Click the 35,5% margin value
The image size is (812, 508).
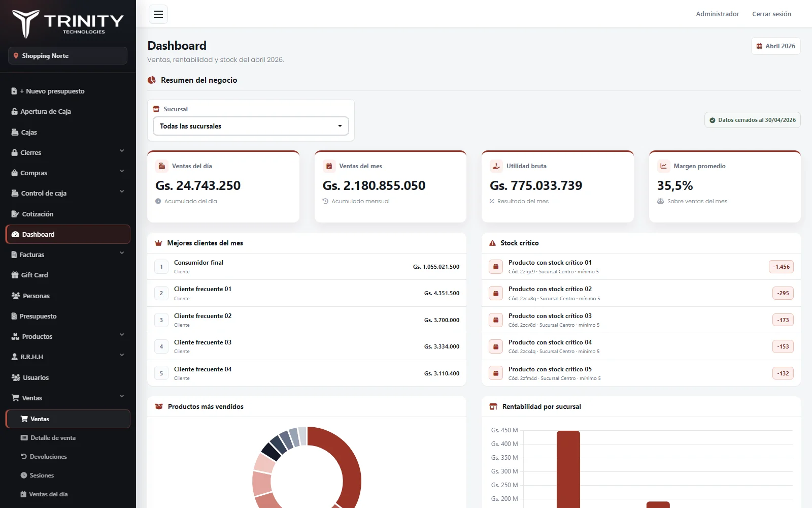[x=675, y=186]
